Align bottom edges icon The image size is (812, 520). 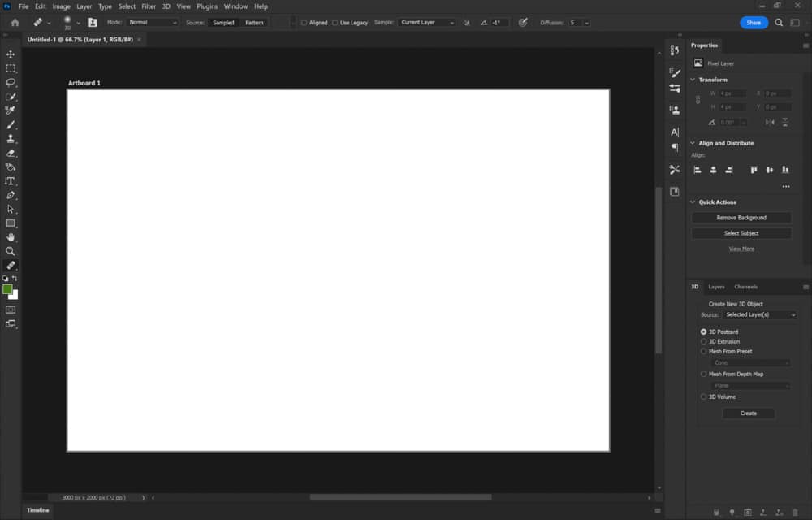pos(785,170)
